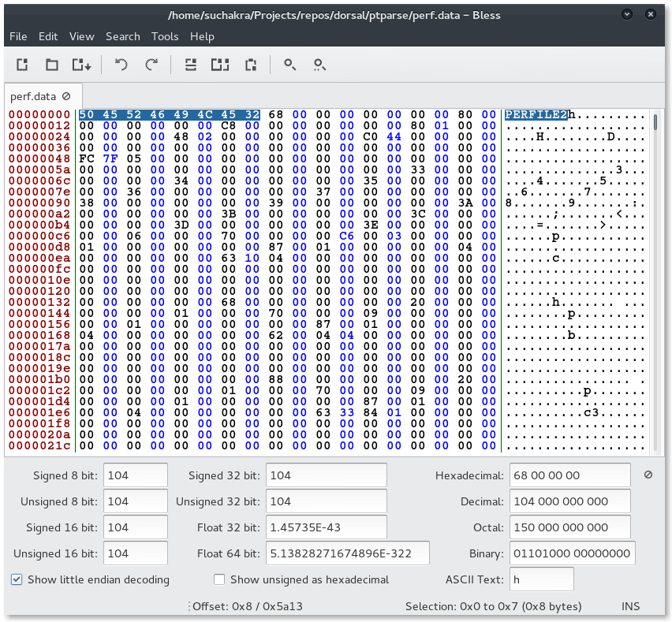672x622 pixels.
Task: Click hex byte 68 in first row
Action: (x=276, y=115)
